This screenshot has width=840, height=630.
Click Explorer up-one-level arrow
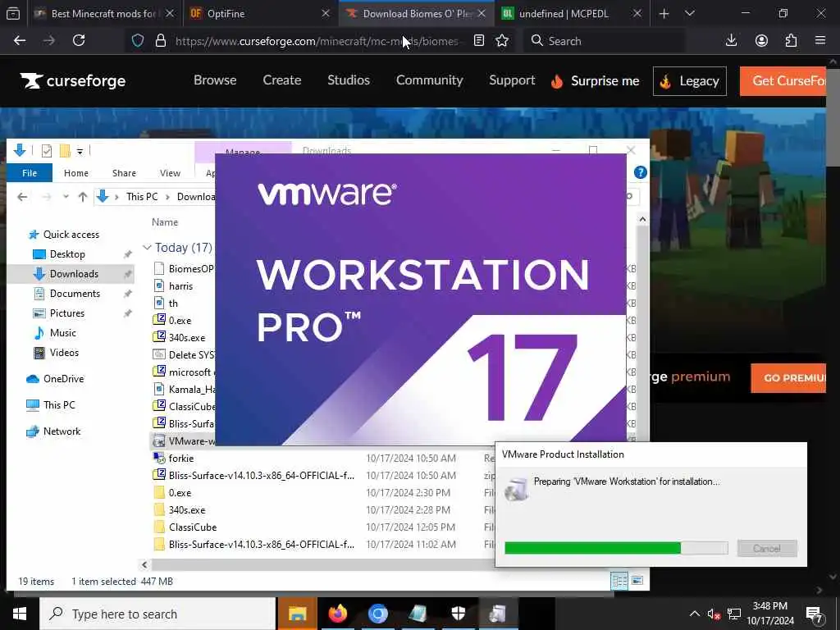tap(83, 197)
